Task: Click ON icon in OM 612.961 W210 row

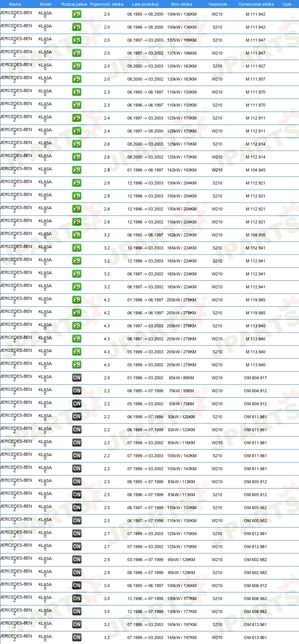Action: (76, 547)
